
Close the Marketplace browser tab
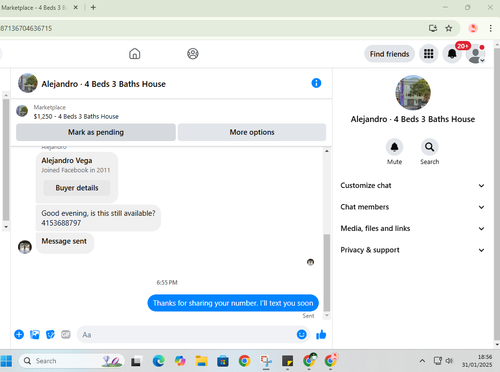click(76, 7)
